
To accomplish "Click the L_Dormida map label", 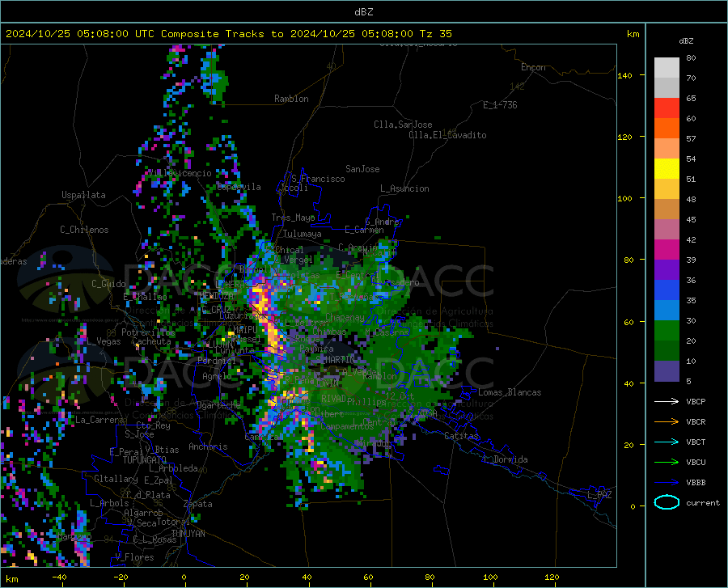I will 505,459.
